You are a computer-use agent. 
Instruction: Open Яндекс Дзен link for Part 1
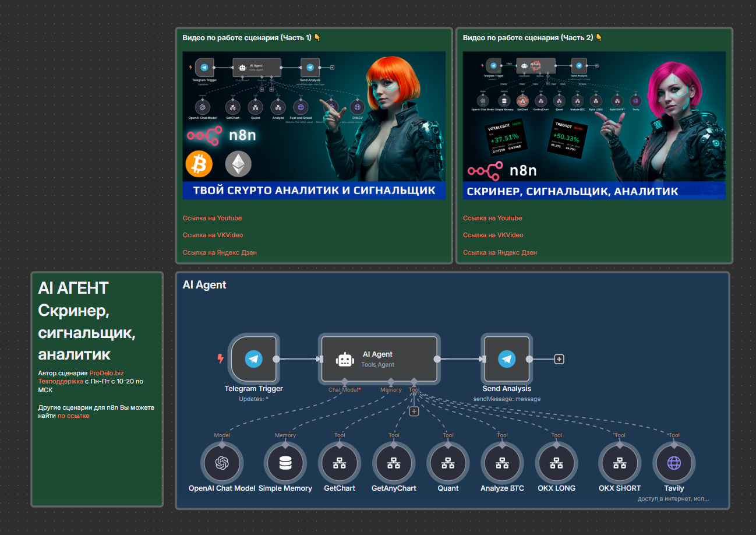coord(220,252)
